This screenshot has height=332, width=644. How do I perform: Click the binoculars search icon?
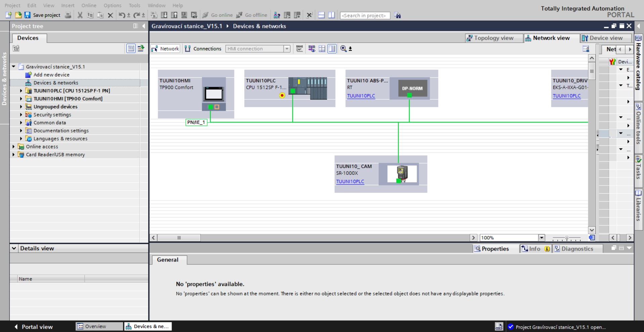(398, 15)
